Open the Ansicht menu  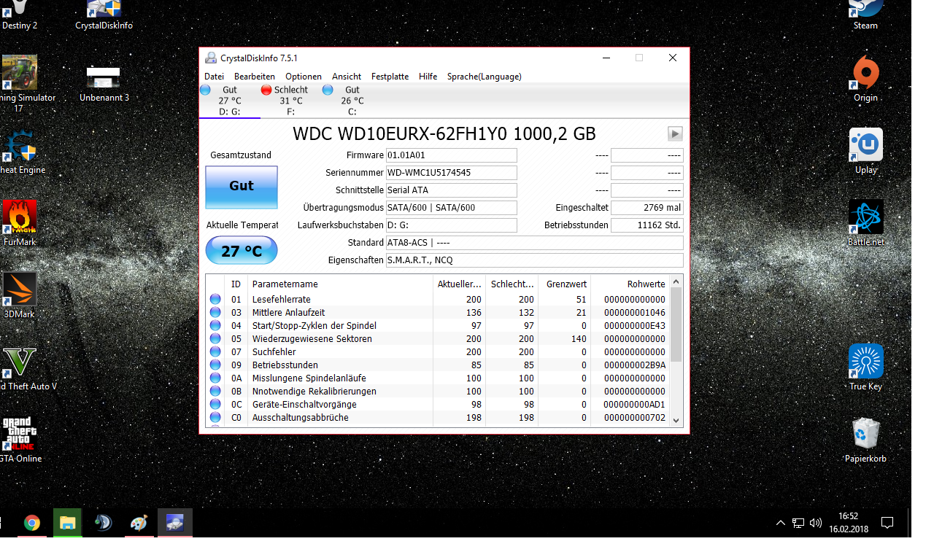347,77
